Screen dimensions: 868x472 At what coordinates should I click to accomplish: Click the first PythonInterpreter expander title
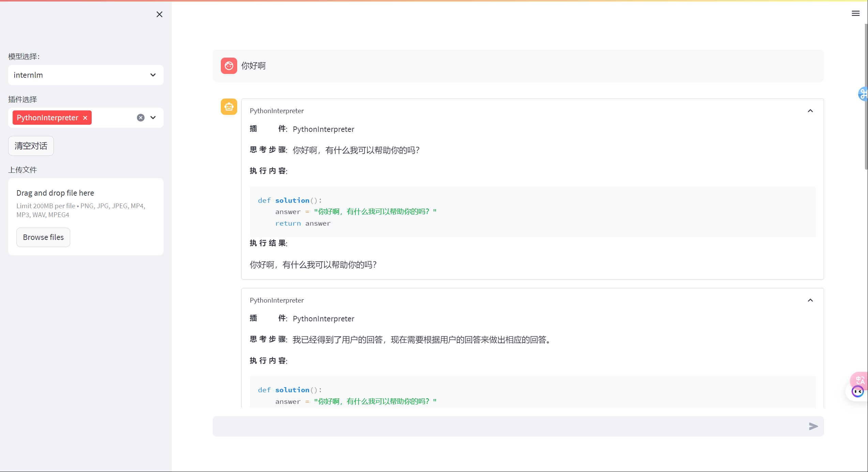(x=276, y=111)
